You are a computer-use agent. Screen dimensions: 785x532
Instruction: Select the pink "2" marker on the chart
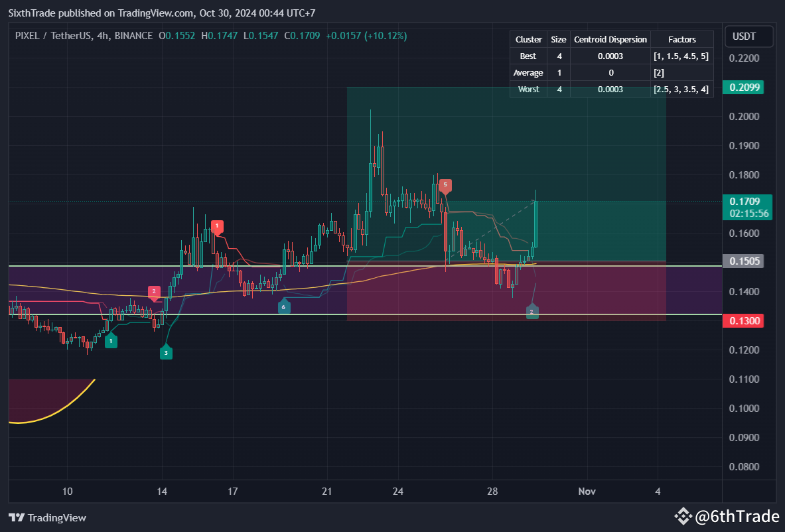(155, 292)
